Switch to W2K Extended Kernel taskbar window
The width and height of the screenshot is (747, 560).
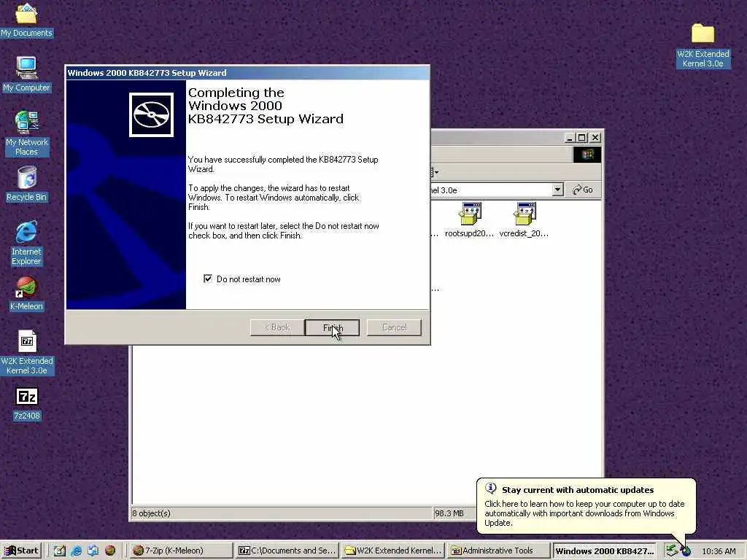click(x=393, y=551)
